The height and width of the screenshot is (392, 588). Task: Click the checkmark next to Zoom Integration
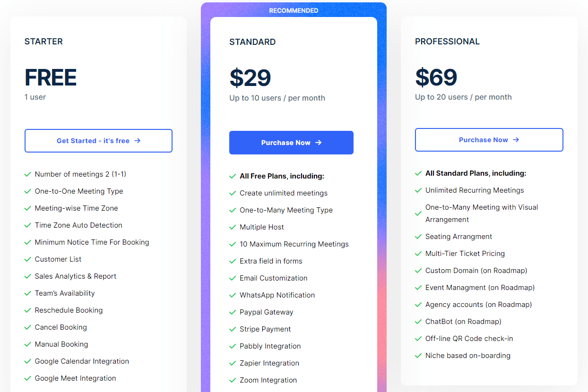(233, 380)
